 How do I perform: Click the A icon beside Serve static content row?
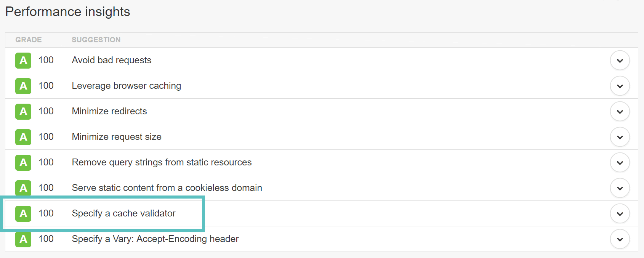pos(23,188)
